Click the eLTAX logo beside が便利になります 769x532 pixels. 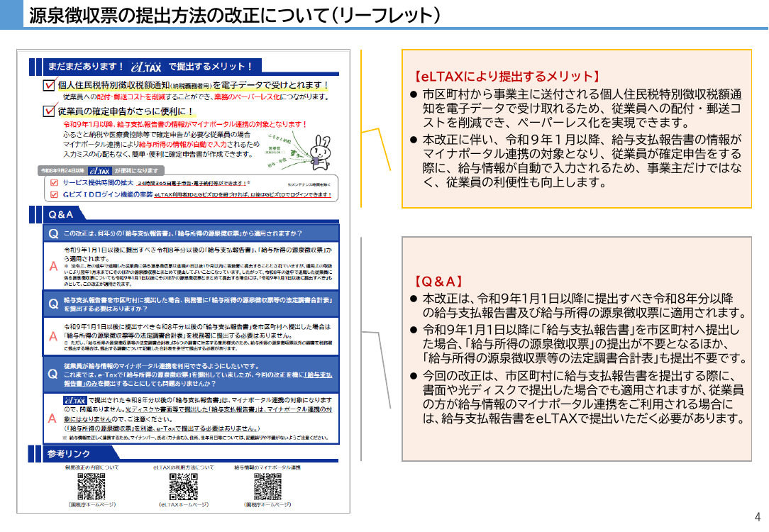tap(100, 171)
